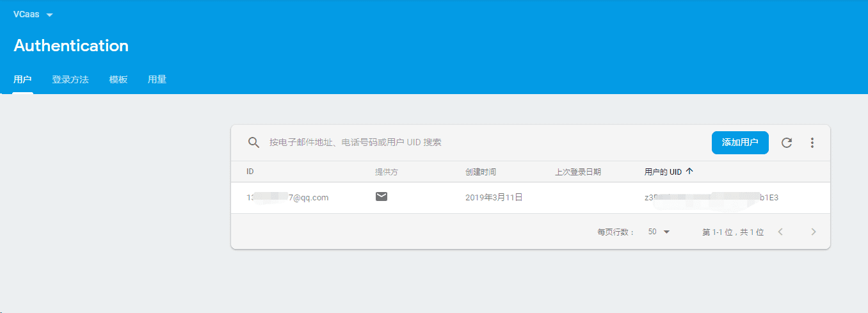Switch to the 登录方法 tab
Screen dimensions: 868x313
click(70, 79)
